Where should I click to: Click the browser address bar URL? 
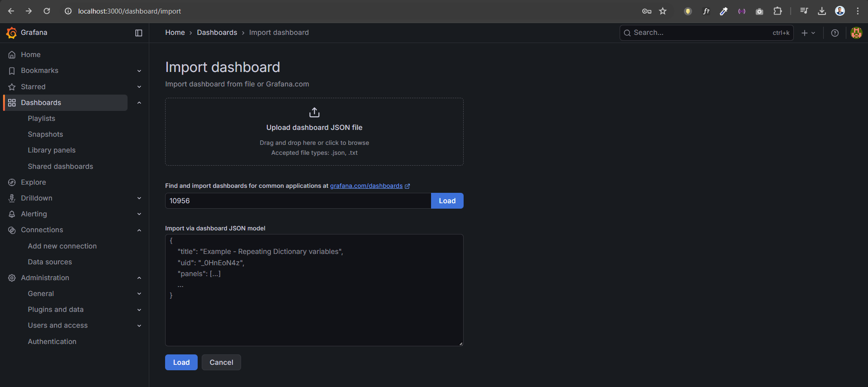click(129, 11)
